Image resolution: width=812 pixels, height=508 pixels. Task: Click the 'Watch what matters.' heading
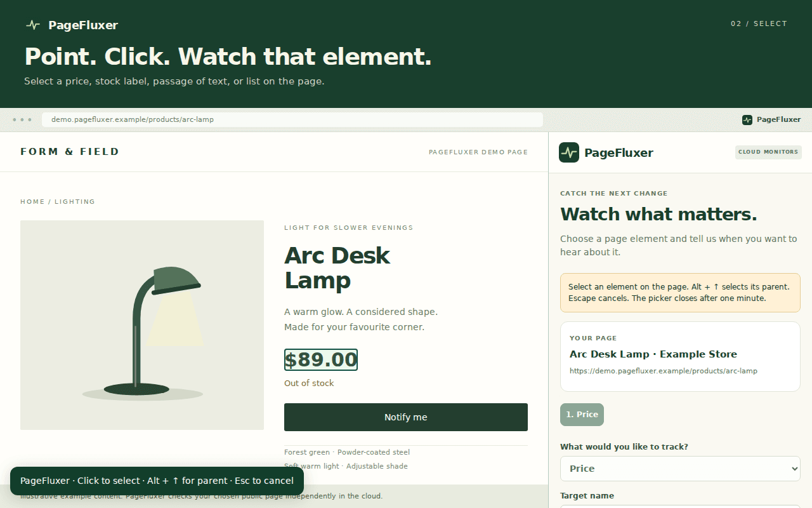658,215
